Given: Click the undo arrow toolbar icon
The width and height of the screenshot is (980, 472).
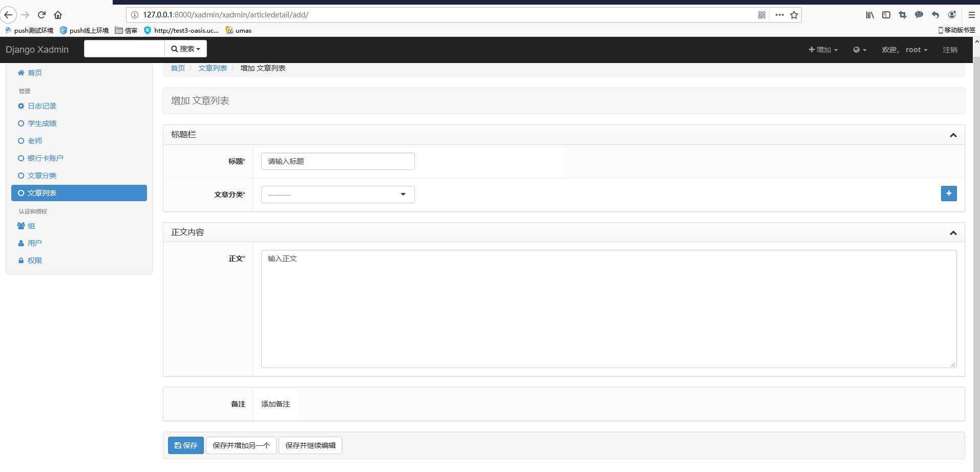Looking at the screenshot, I should tap(935, 15).
